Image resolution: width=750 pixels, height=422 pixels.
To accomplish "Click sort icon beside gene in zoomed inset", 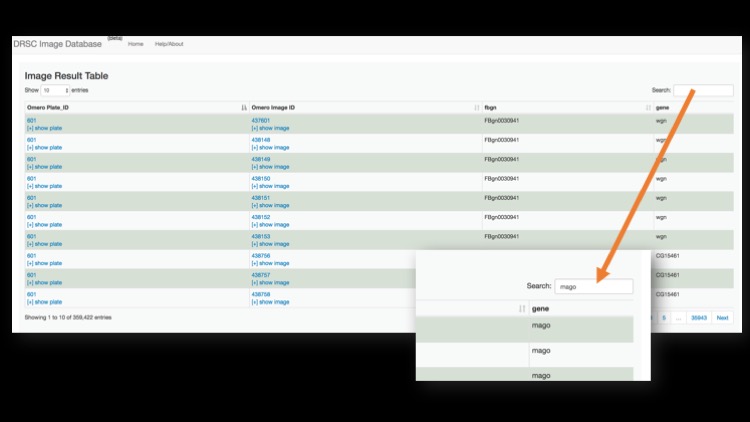I will point(522,309).
